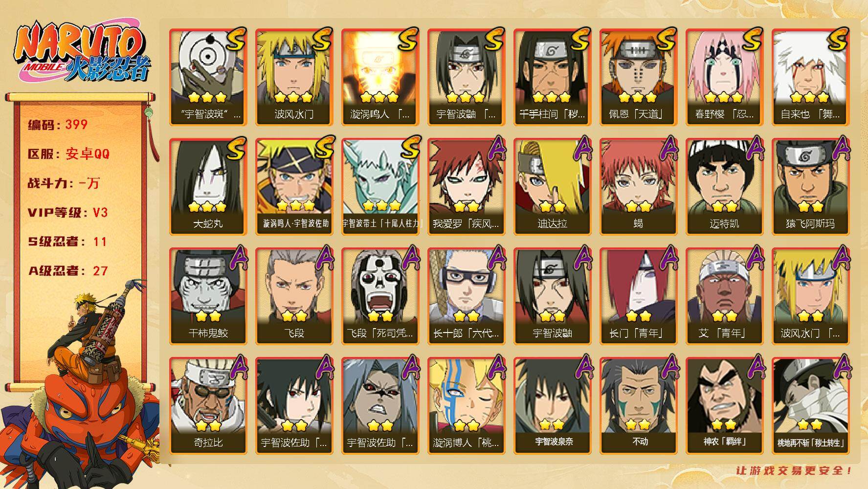This screenshot has width=868, height=489.
Task: Select the 波风水门 S-rank ninja card
Action: (294, 77)
